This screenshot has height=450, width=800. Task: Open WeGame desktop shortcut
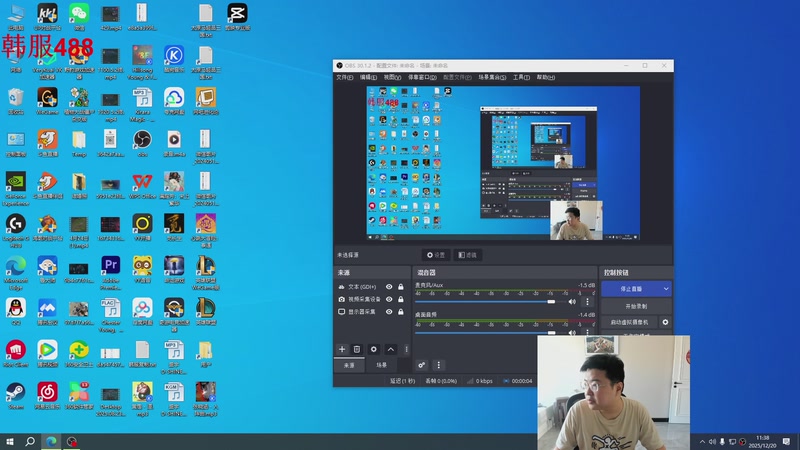click(x=47, y=102)
